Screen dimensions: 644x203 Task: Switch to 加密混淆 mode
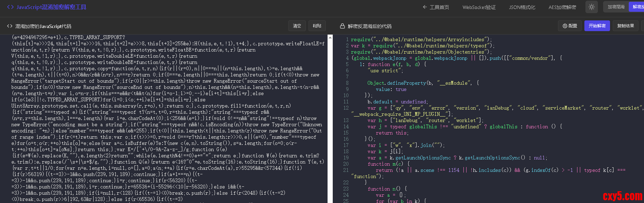(x=616, y=7)
